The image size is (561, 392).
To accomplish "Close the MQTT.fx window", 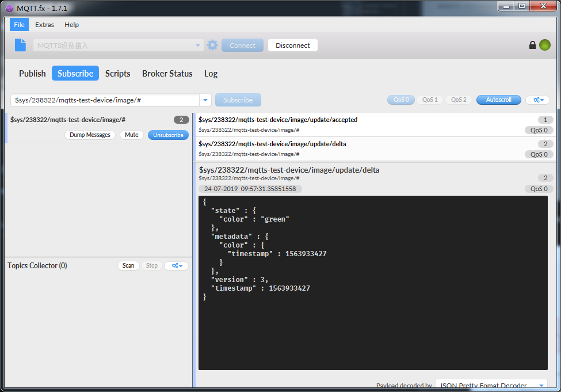I will (x=543, y=6).
